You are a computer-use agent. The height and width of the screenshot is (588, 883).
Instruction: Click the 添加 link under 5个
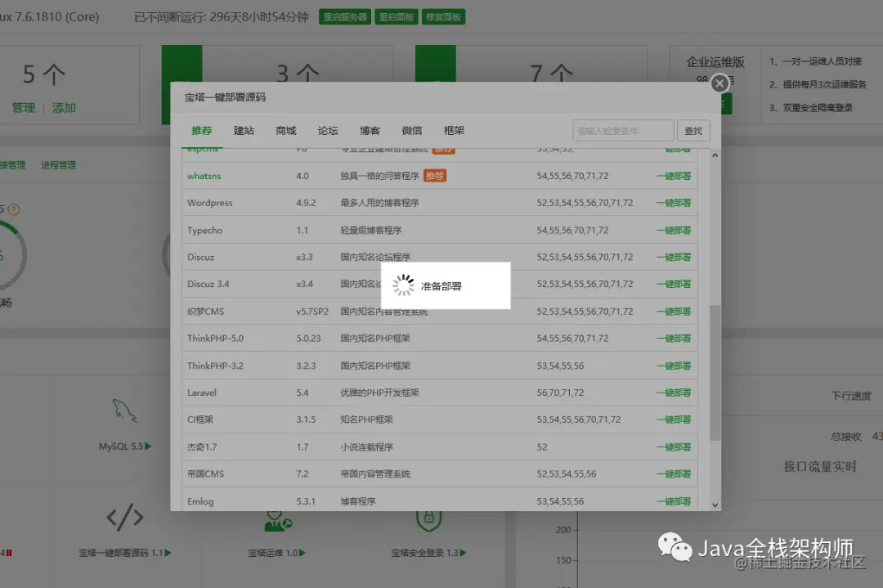tap(64, 108)
